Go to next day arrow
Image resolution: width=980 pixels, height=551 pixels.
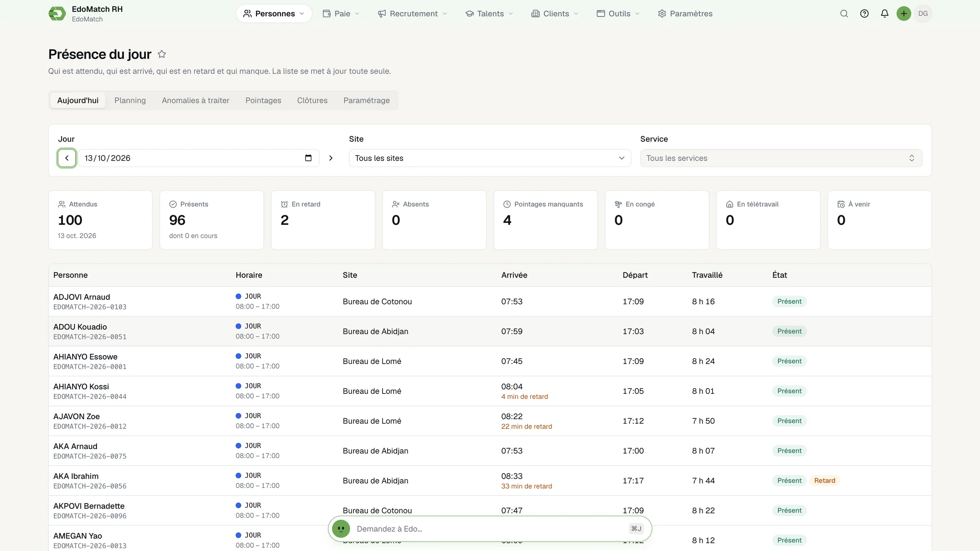331,158
